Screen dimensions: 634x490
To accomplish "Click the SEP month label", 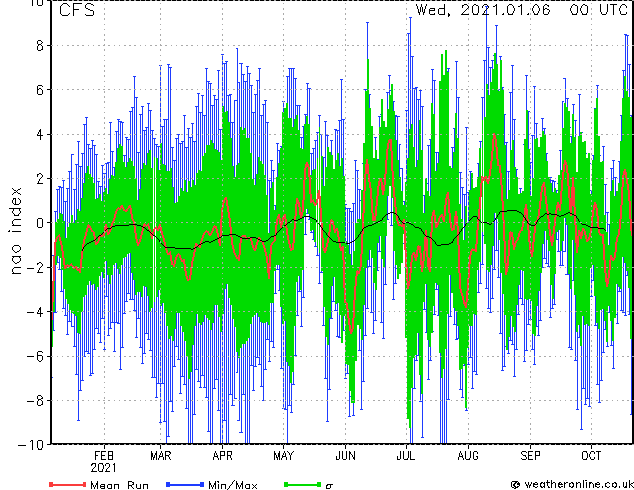I will click(530, 456).
